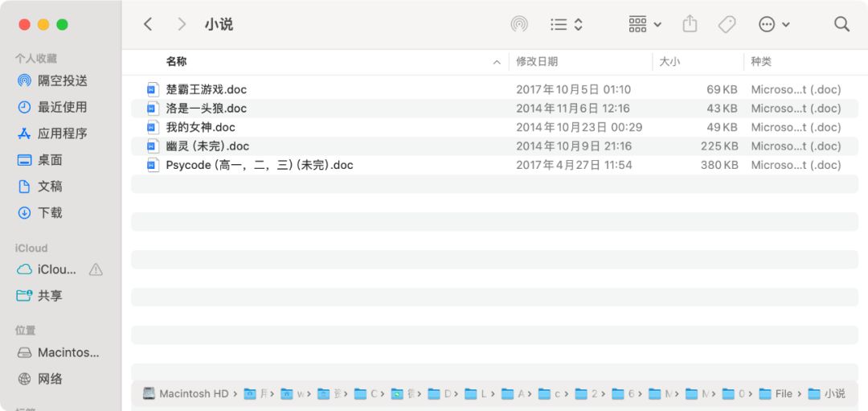Screen dimensions: 868x411
Task: Click the date 2014年10月23日 00:29
Action: click(579, 127)
